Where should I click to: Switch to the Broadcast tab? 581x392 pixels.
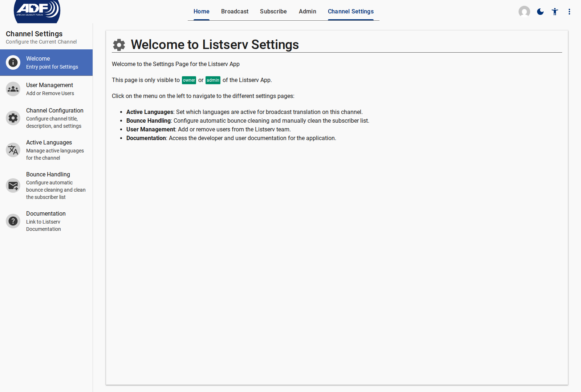point(235,12)
